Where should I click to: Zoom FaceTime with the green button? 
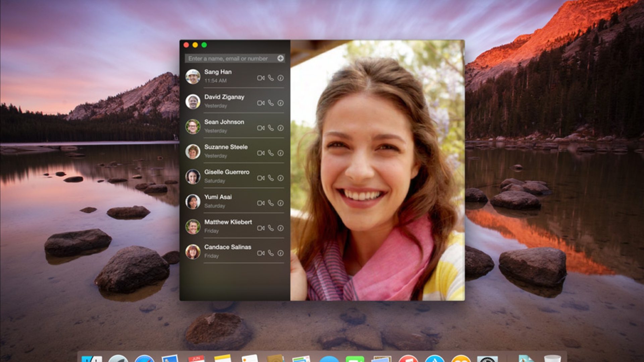tap(204, 45)
